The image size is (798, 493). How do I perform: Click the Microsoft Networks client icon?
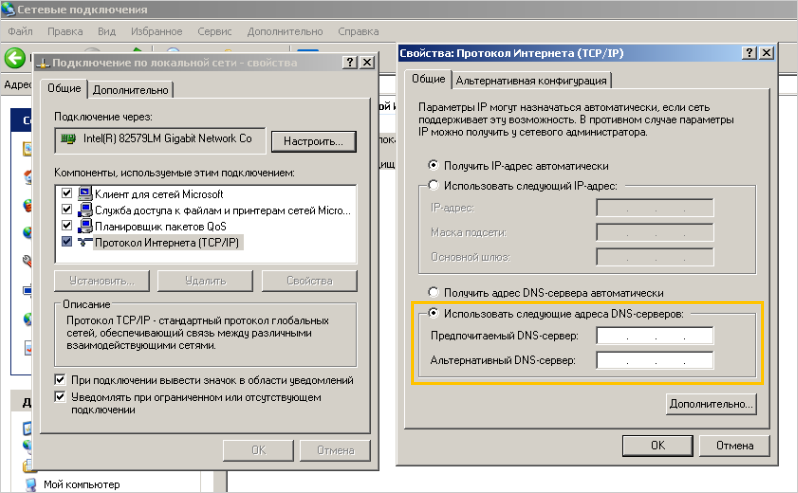(84, 194)
